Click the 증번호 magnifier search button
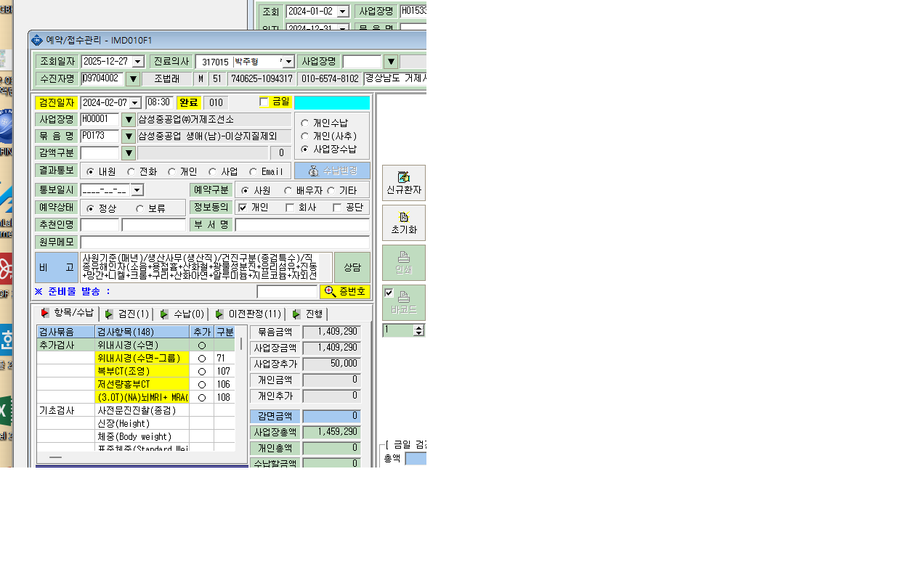903x588 pixels. [345, 292]
